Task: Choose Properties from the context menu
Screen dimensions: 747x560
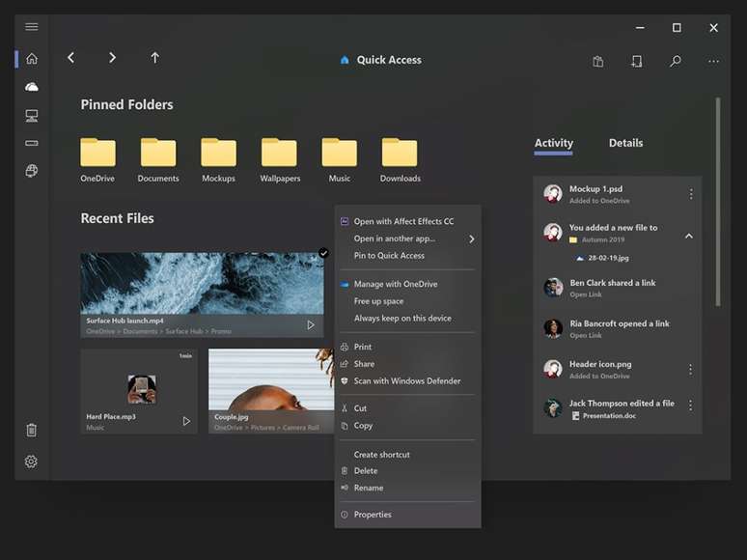Action: point(373,515)
